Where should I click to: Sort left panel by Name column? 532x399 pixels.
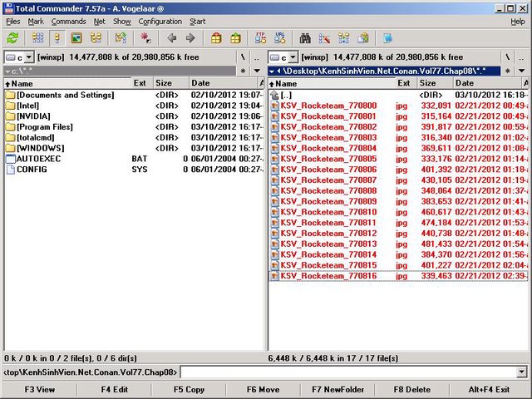pyautogui.click(x=68, y=83)
